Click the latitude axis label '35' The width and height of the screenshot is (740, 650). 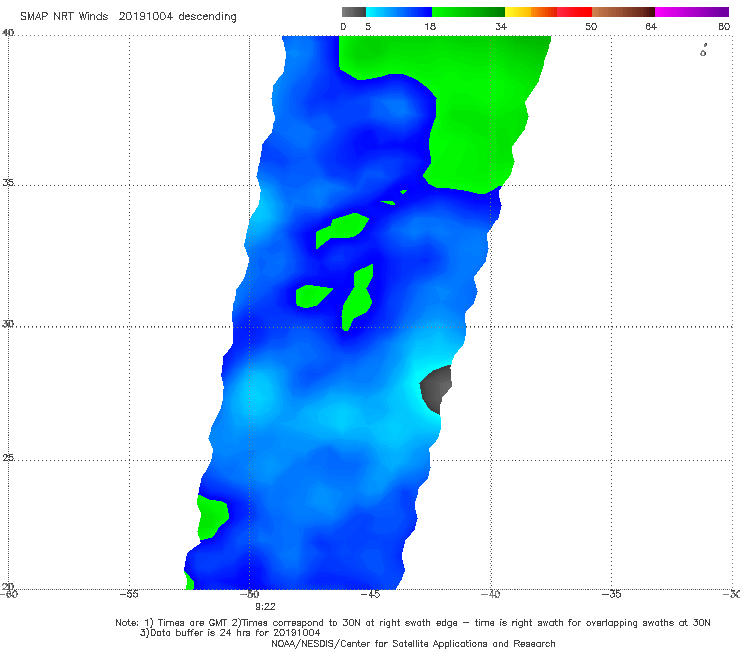8,182
